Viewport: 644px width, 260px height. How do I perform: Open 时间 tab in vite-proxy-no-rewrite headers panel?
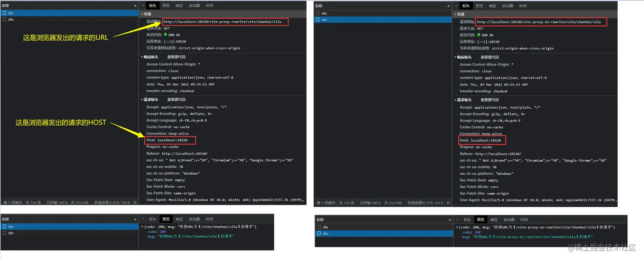pyautogui.click(x=523, y=6)
